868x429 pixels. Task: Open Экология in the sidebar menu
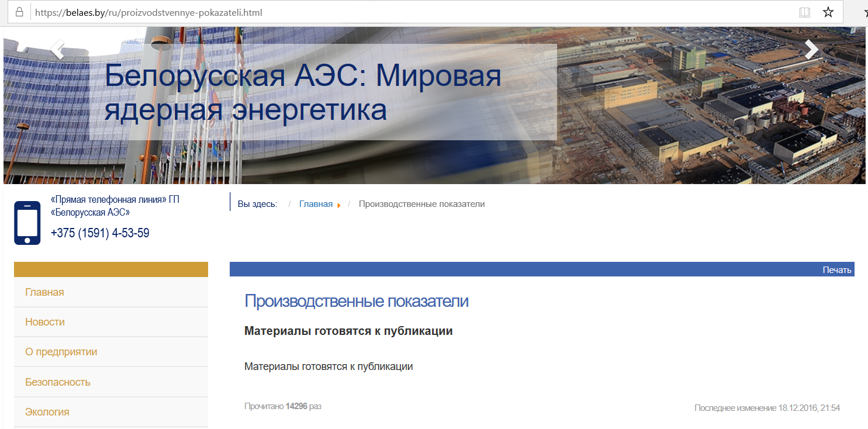[111, 412]
